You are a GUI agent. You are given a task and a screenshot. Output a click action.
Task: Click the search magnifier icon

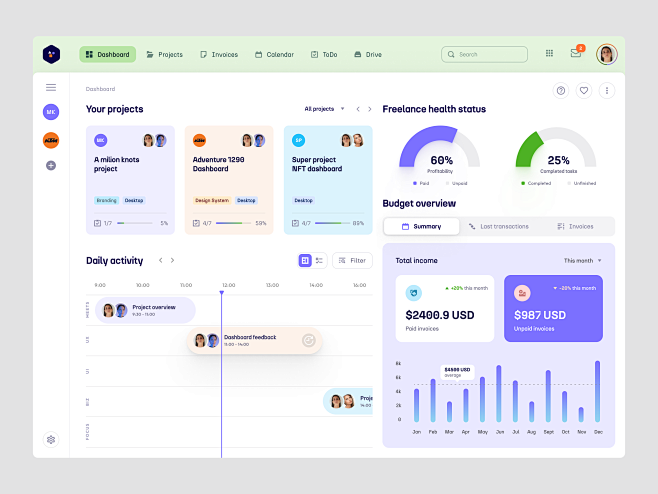coord(451,54)
